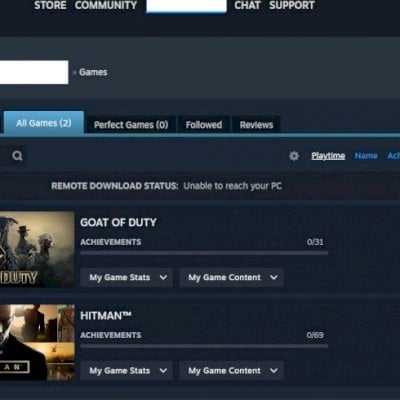This screenshot has width=400, height=400.
Task: Open the Goat of Duty cover thumbnail
Action: pos(37,249)
